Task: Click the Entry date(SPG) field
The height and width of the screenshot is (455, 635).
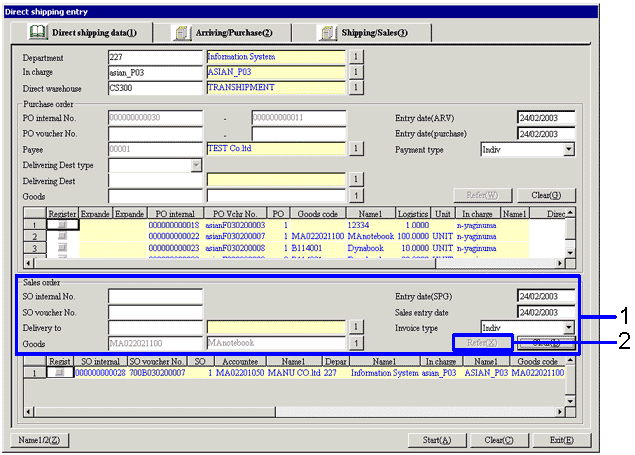Action: [546, 296]
